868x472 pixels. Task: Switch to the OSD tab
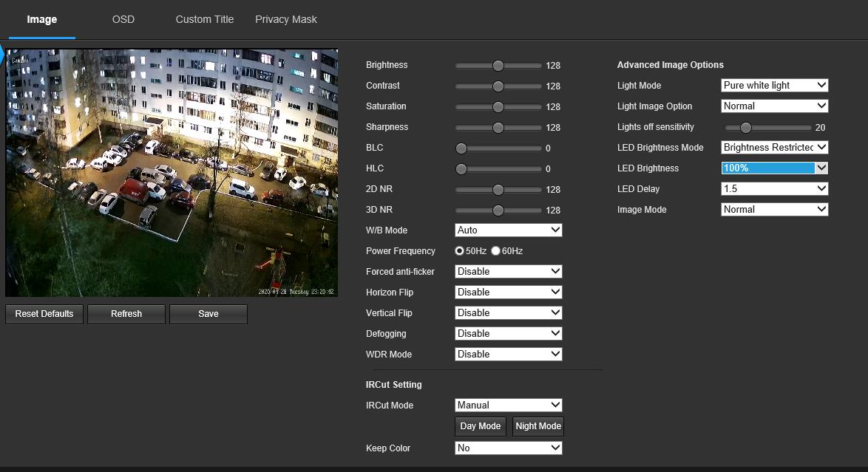point(123,20)
